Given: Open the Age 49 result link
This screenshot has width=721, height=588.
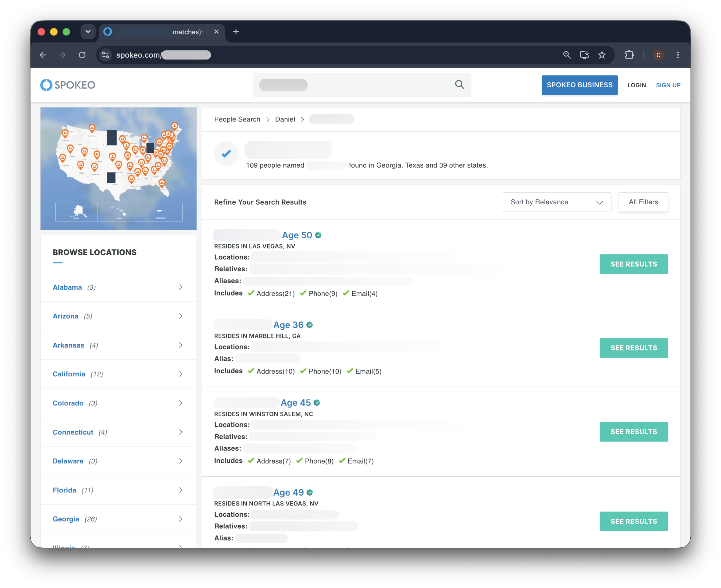Looking at the screenshot, I should coord(288,492).
